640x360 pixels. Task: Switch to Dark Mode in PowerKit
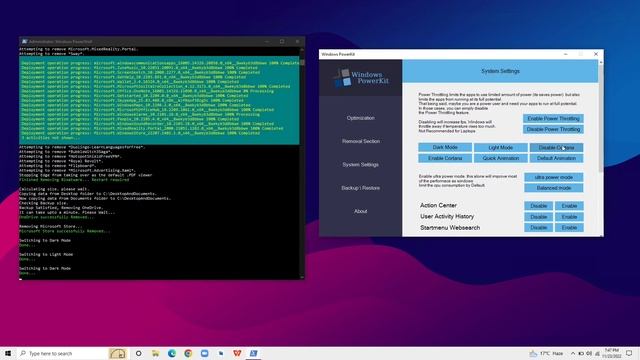[445, 147]
